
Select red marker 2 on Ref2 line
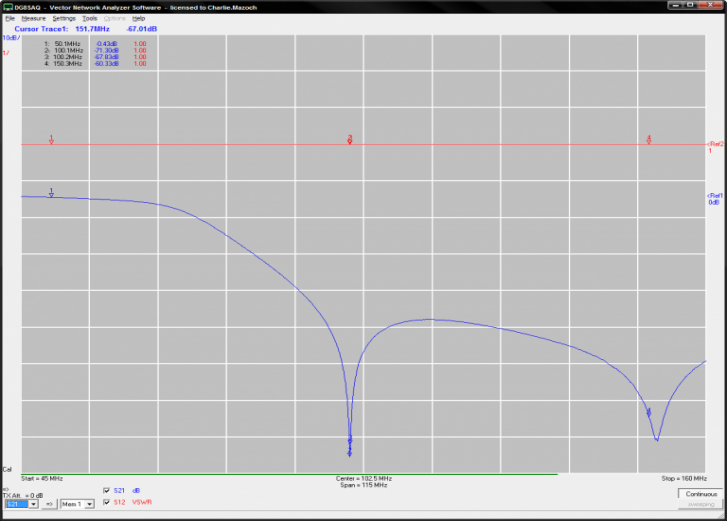pyautogui.click(x=350, y=140)
